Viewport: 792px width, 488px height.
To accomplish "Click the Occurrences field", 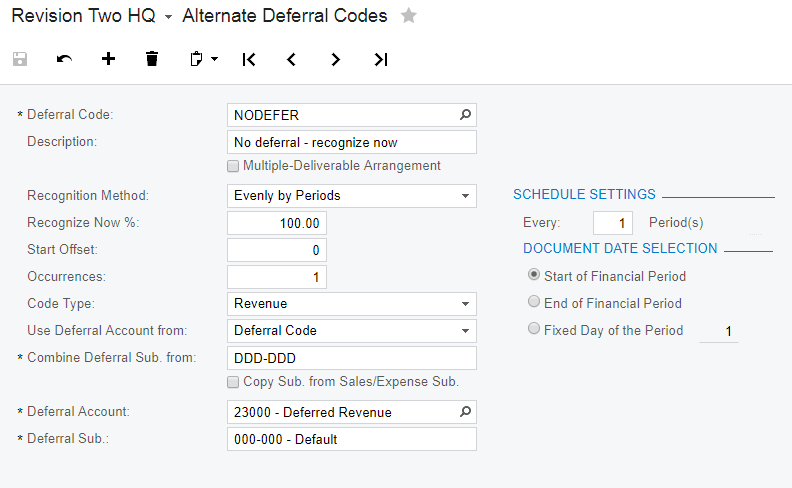I will click(x=277, y=277).
